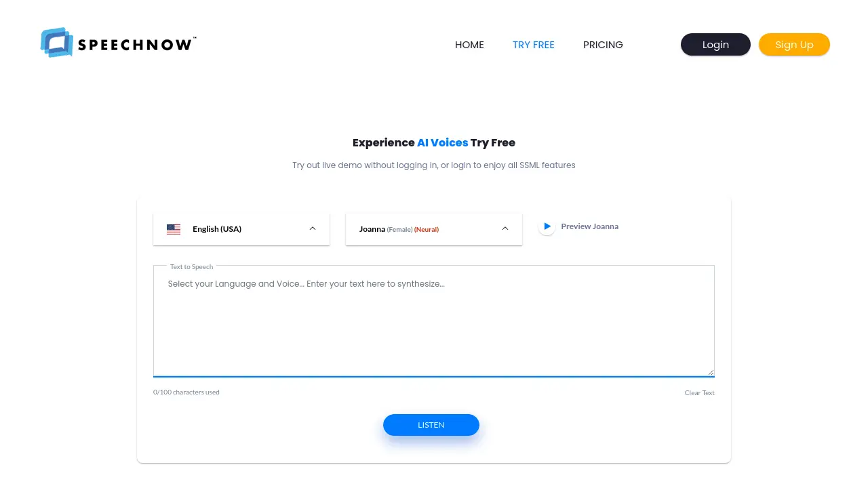Click Clear Text link
Screen dimensions: 868x488
click(700, 393)
